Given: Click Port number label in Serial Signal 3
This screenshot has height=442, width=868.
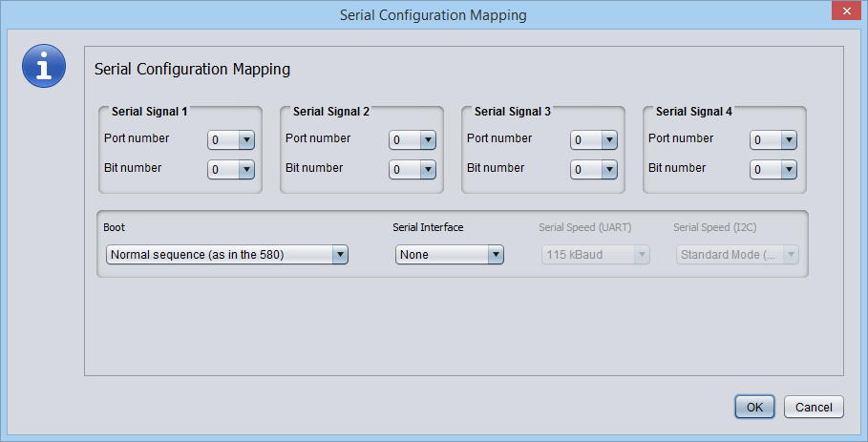Looking at the screenshot, I should [x=499, y=138].
